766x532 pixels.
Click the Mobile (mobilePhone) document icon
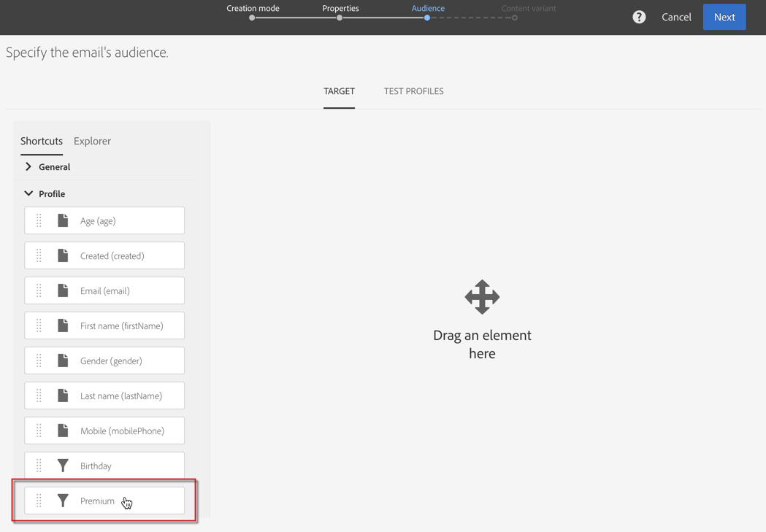[x=63, y=431]
